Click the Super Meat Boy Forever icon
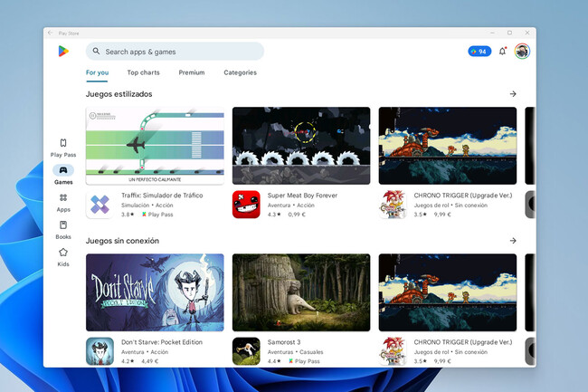This screenshot has height=392, width=588. coord(246,205)
